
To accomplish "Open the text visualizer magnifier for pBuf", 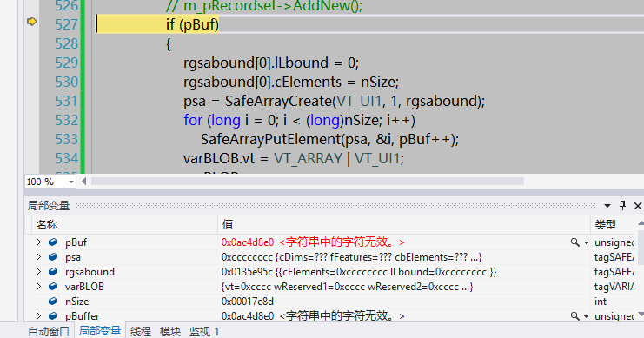I will (x=575, y=242).
